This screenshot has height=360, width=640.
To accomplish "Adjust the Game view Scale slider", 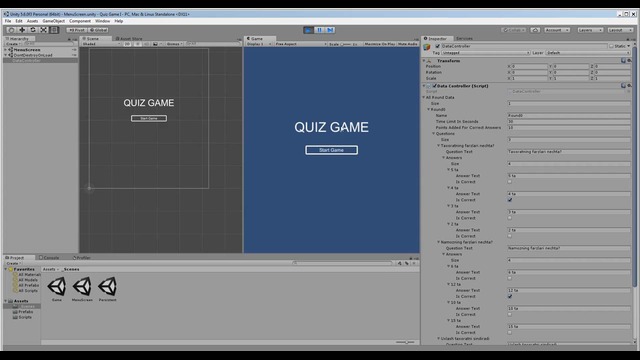I will tap(346, 44).
